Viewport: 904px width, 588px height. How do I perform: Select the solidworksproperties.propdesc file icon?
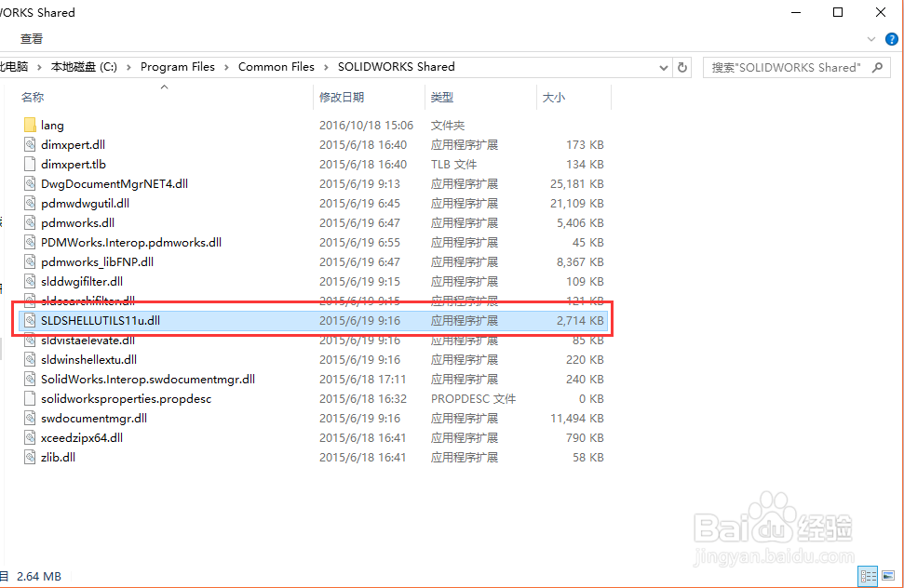pyautogui.click(x=30, y=398)
